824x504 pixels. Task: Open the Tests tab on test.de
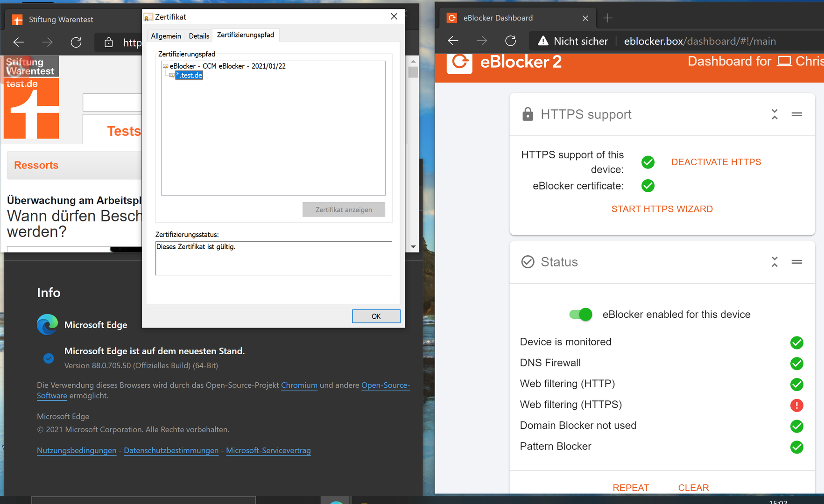coord(124,131)
